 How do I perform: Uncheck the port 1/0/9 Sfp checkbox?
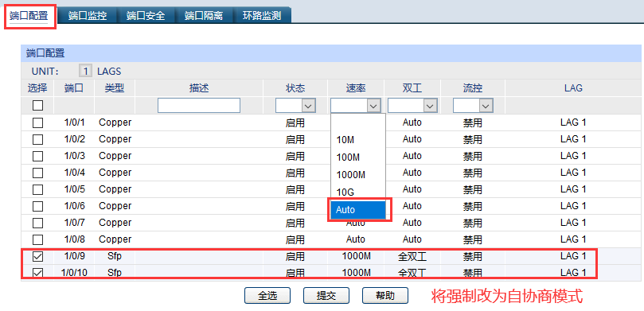pos(37,257)
